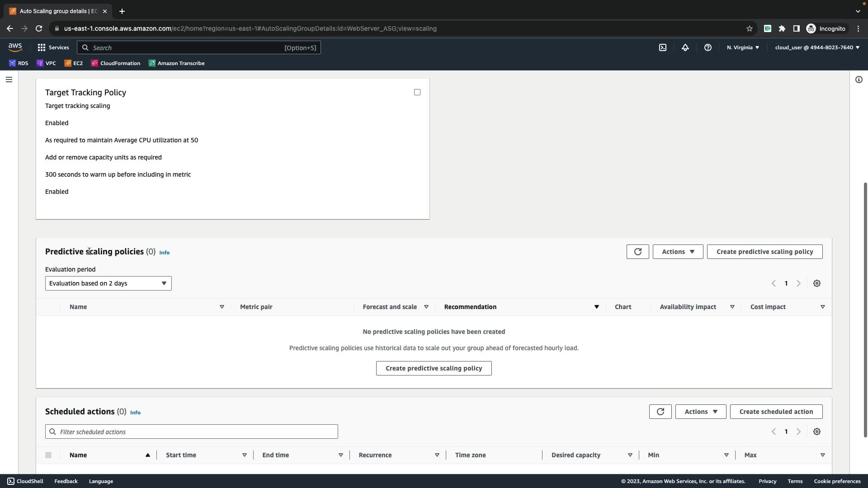Click the help question mark icon
This screenshot has height=488, width=868.
point(708,47)
